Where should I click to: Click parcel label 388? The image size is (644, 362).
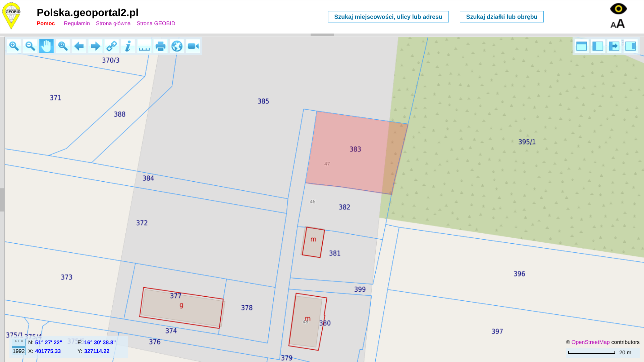(120, 114)
